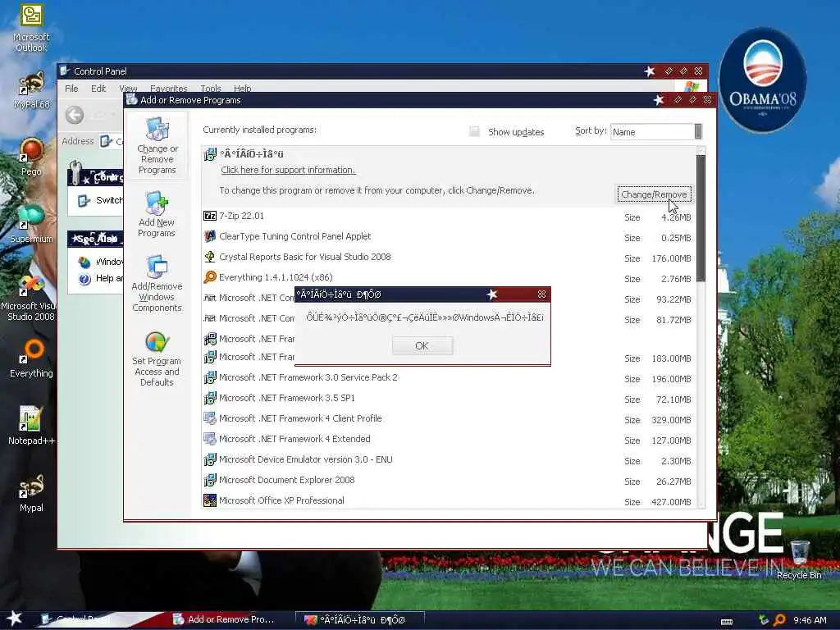Image resolution: width=840 pixels, height=630 pixels.
Task: Click the Change/Remove button
Action: [654, 194]
